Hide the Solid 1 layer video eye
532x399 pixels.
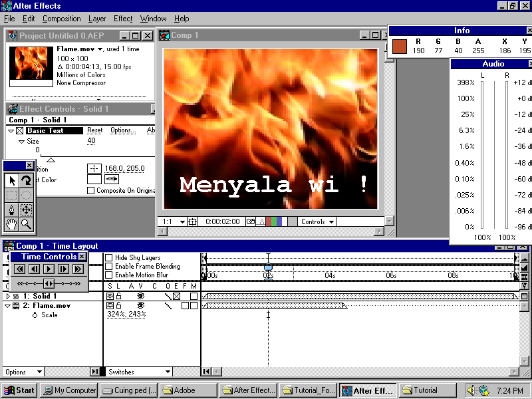140,296
